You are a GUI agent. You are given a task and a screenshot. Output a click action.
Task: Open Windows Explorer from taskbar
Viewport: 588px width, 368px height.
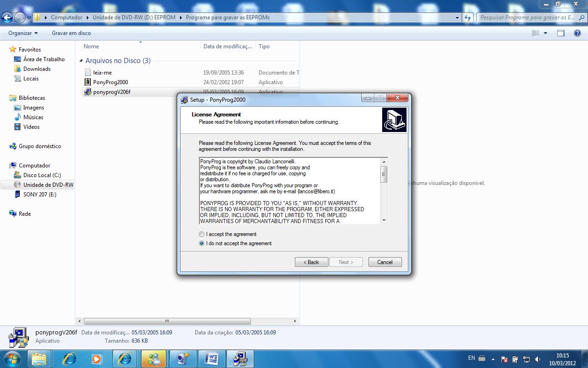tap(40, 358)
